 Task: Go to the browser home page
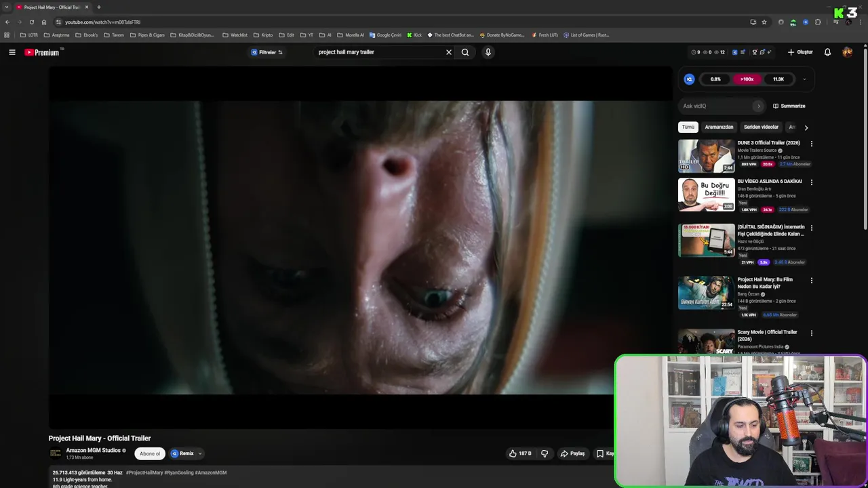44,22
